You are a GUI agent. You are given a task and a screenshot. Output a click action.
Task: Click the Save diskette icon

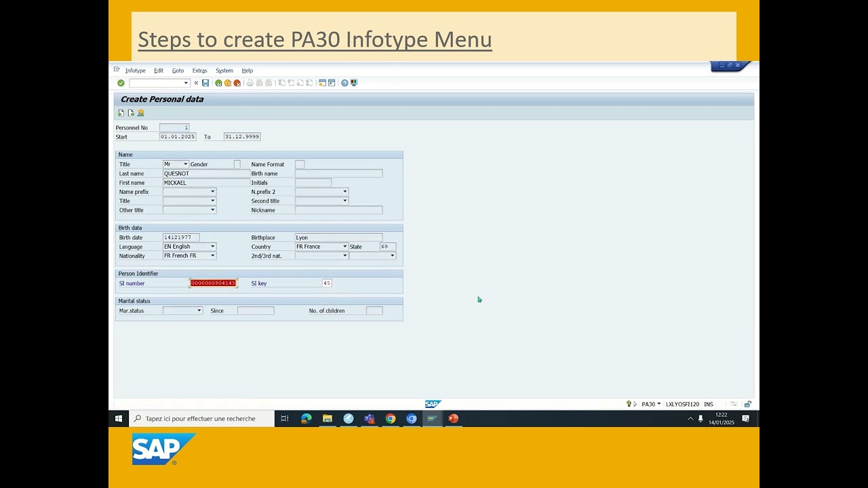[x=205, y=83]
